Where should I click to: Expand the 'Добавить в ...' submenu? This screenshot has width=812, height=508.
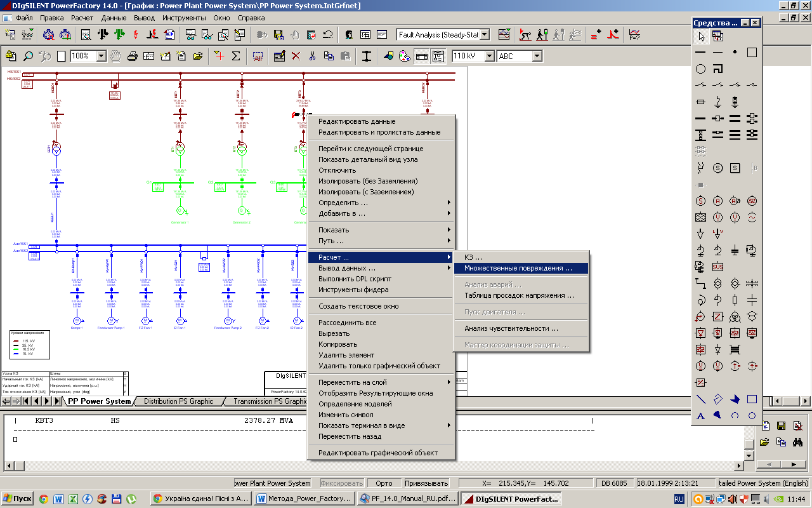coord(381,213)
